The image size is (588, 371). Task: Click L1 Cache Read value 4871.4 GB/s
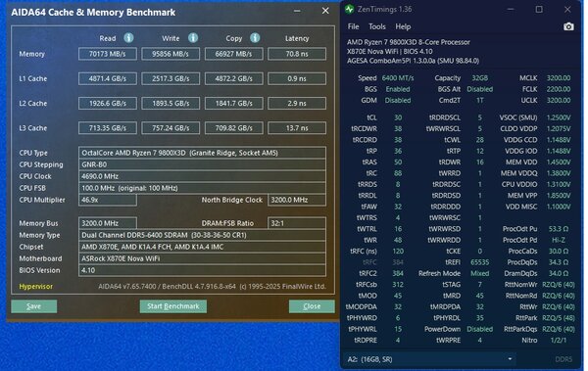(x=108, y=78)
